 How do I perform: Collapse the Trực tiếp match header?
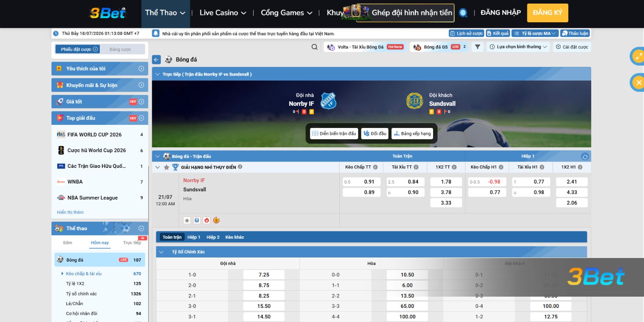(x=157, y=74)
